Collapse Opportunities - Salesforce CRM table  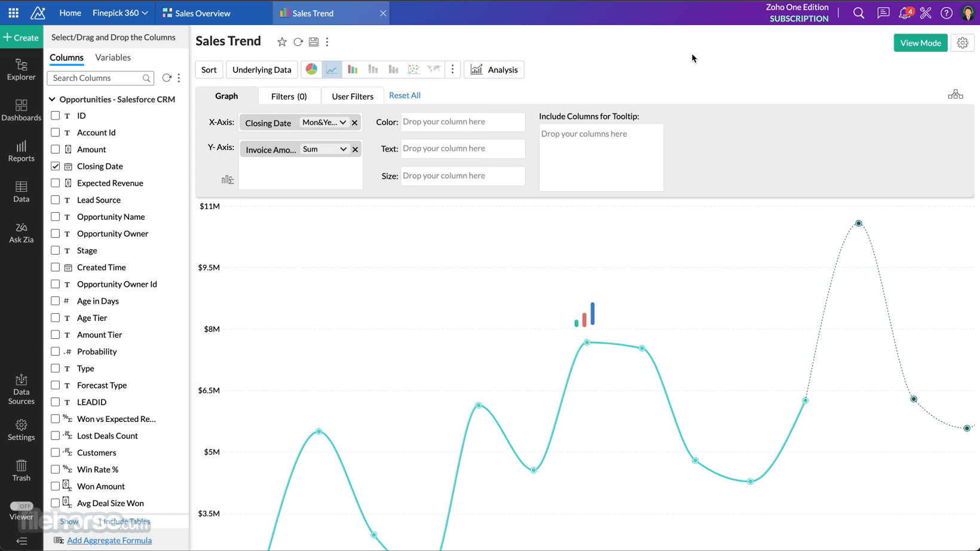tap(52, 99)
